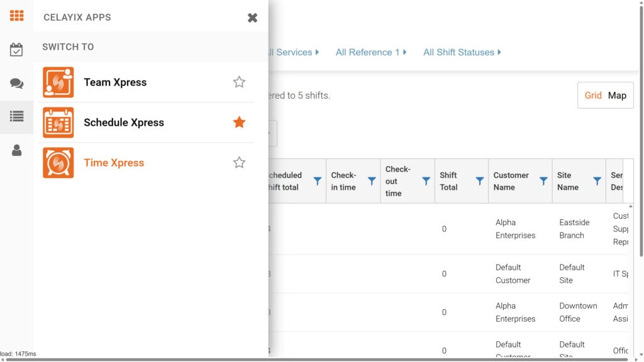Click the Default Site cell in the second row
This screenshot has width=644, height=362.
point(572,274)
